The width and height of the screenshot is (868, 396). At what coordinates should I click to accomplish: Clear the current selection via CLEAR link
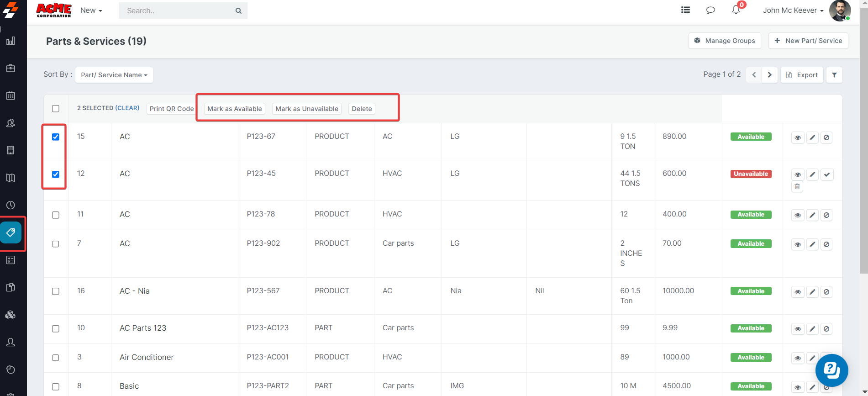[127, 108]
